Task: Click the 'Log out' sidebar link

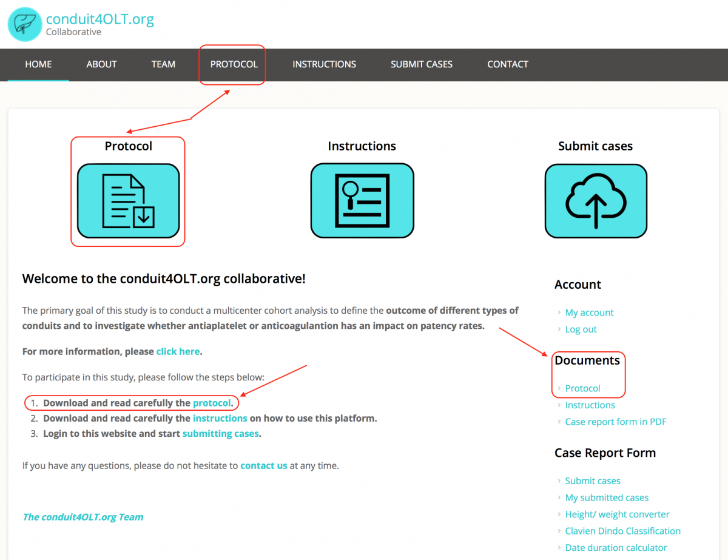Action: coord(581,329)
